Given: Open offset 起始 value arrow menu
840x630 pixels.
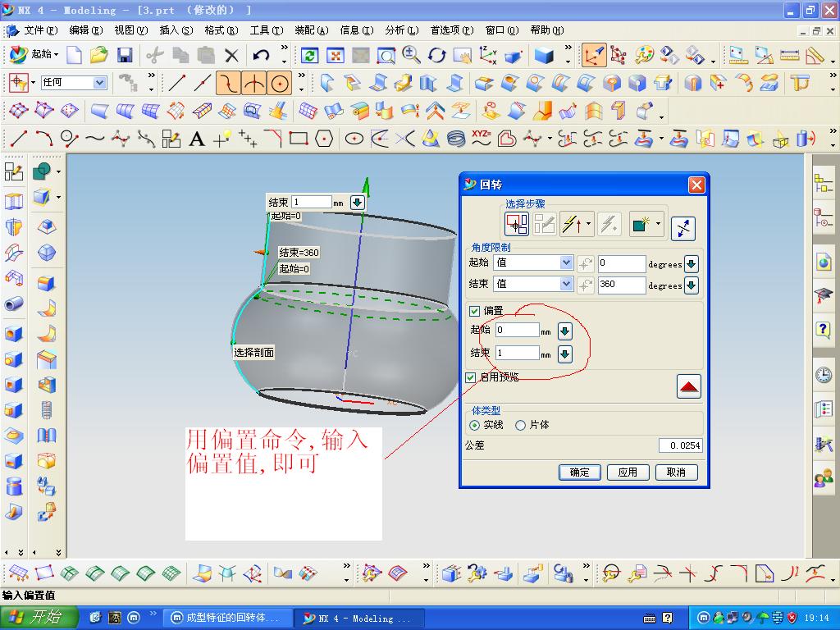Looking at the screenshot, I should (564, 331).
